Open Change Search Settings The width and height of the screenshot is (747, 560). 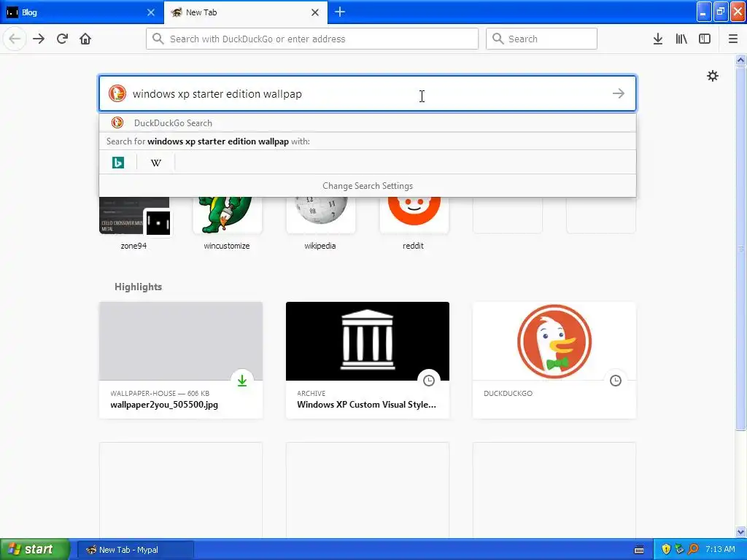coord(368,186)
